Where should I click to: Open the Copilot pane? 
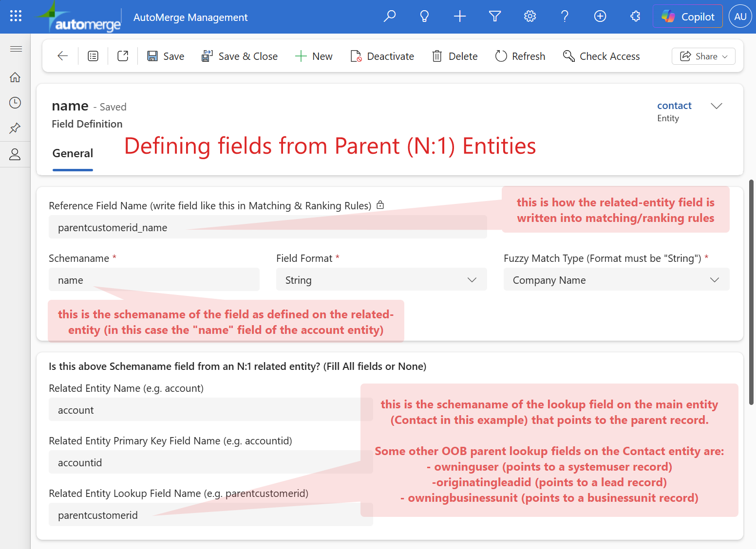[688, 17]
